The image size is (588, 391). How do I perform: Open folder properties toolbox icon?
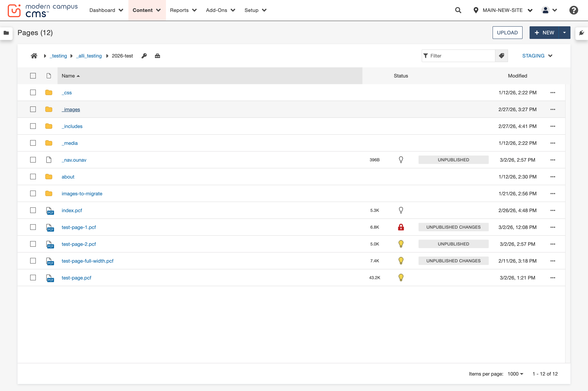(157, 56)
